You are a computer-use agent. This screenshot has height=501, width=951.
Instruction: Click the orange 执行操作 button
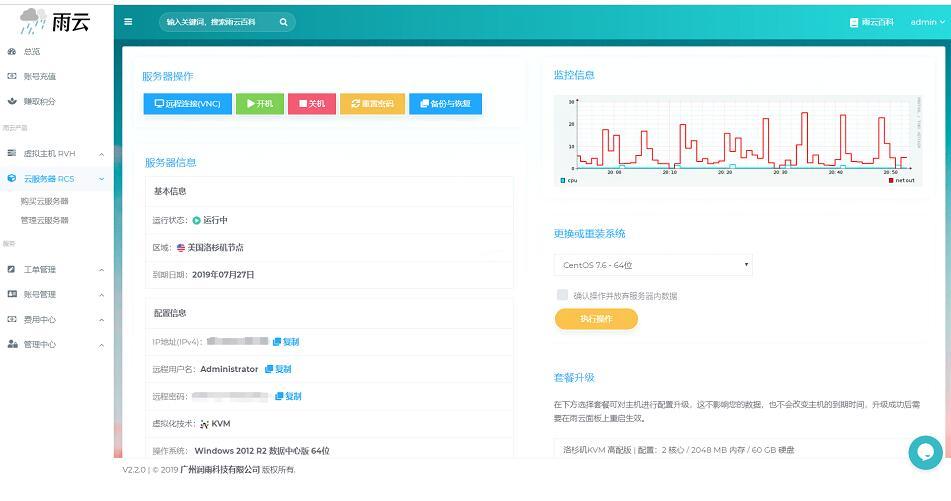click(x=596, y=319)
